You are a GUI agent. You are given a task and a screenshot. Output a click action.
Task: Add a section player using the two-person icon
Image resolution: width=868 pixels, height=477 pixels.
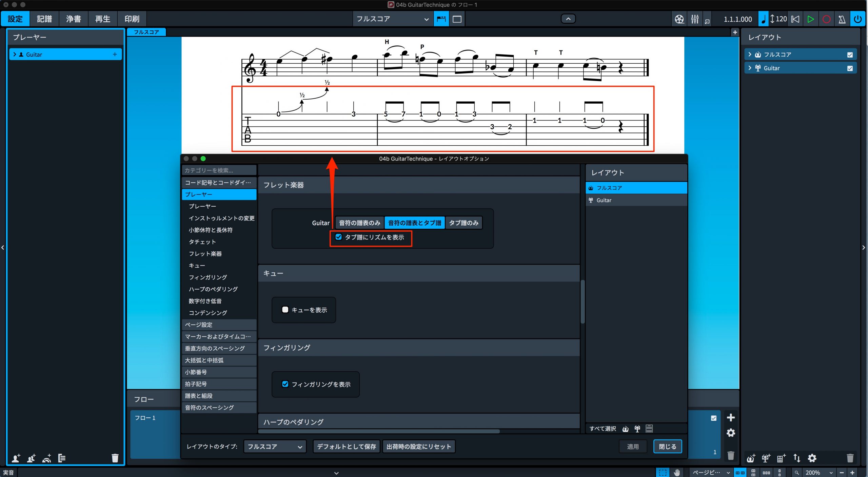31,458
